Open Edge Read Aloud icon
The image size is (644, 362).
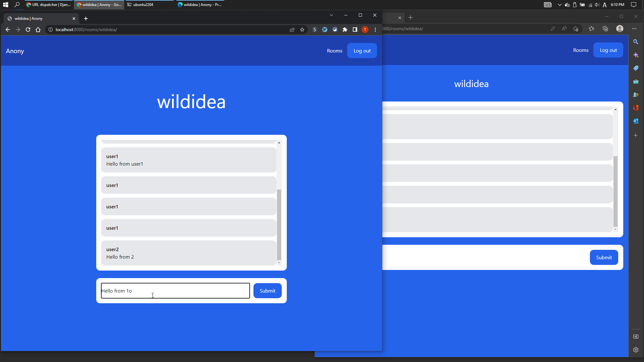click(x=564, y=29)
